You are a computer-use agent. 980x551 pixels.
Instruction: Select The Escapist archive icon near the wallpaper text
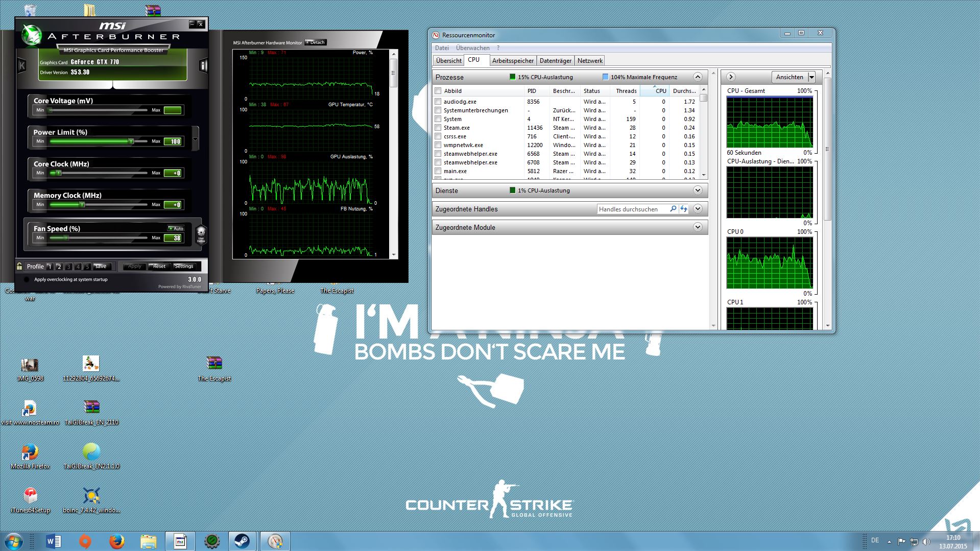tap(214, 369)
